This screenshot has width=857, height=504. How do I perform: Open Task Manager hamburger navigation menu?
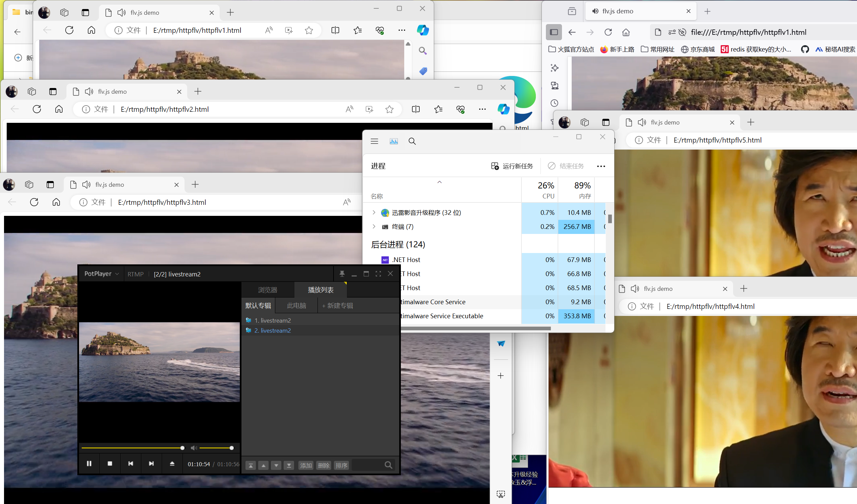[x=374, y=141]
